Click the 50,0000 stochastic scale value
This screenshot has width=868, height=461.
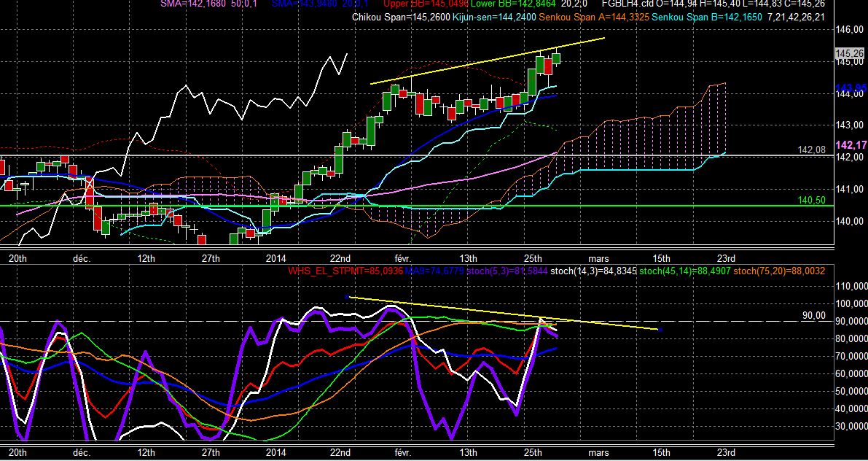click(853, 391)
